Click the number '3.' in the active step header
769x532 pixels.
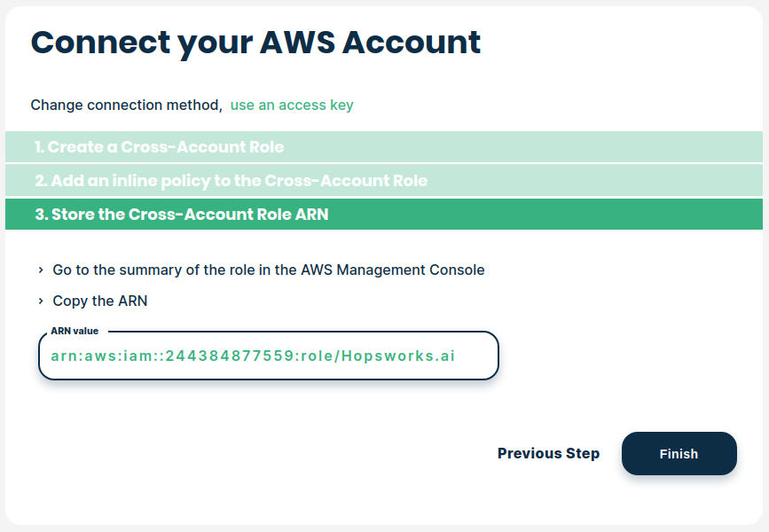coord(41,215)
